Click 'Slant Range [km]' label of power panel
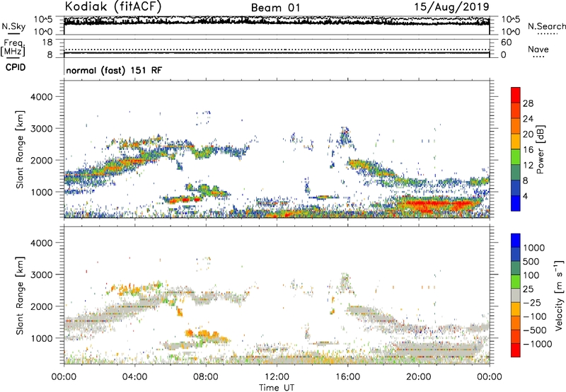The height and width of the screenshot is (392, 566). [20, 149]
